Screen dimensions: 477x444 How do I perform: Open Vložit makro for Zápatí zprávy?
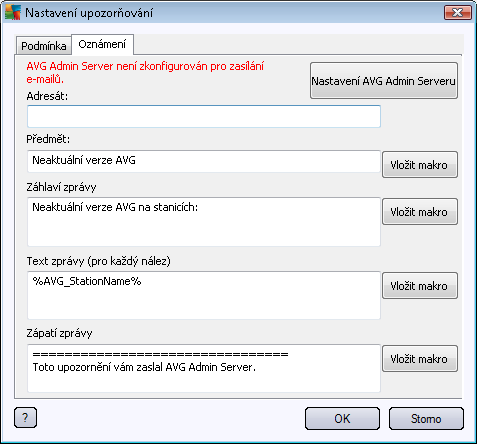click(x=420, y=359)
